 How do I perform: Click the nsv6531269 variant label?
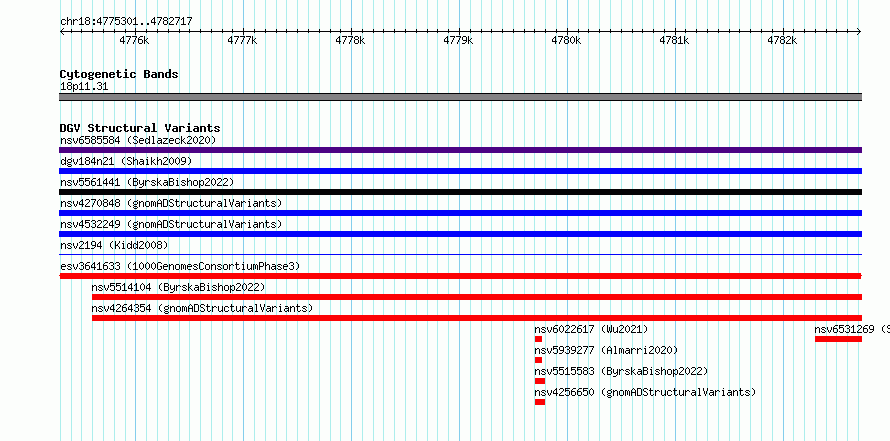(852, 329)
